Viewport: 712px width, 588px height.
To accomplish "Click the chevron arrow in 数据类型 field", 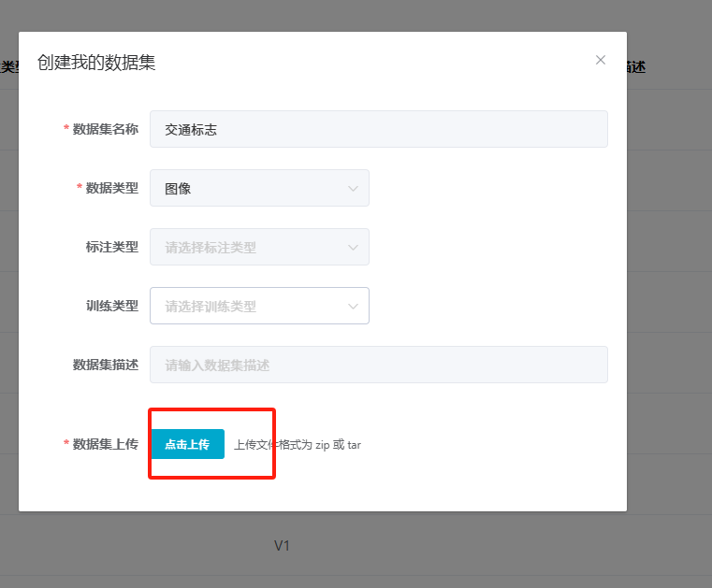I will click(354, 188).
